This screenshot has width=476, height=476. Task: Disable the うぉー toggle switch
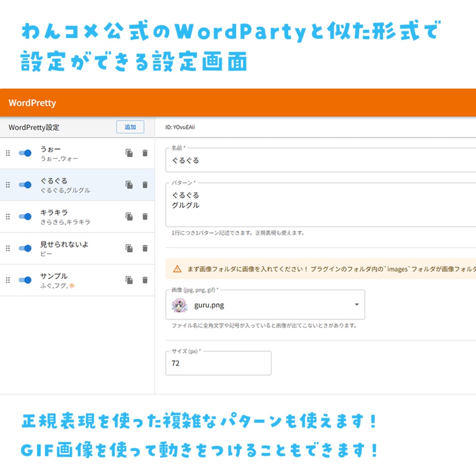point(26,153)
